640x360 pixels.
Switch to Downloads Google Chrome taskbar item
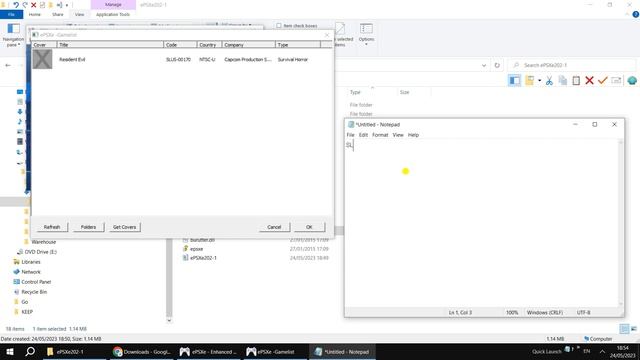(142, 351)
